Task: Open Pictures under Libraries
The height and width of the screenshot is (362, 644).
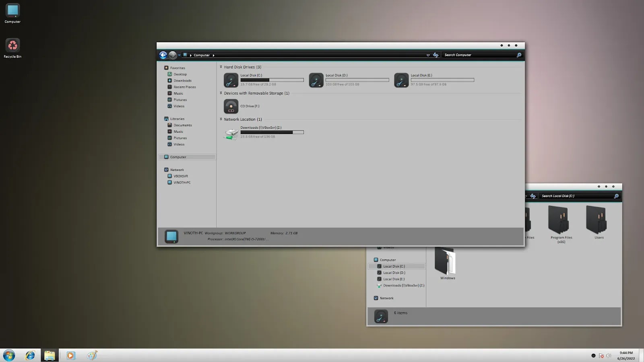Action: [180, 138]
